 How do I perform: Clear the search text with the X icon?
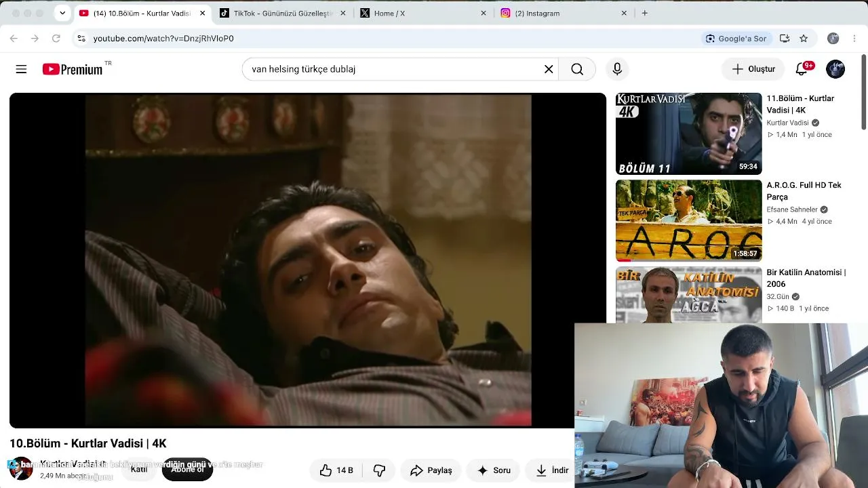click(549, 69)
